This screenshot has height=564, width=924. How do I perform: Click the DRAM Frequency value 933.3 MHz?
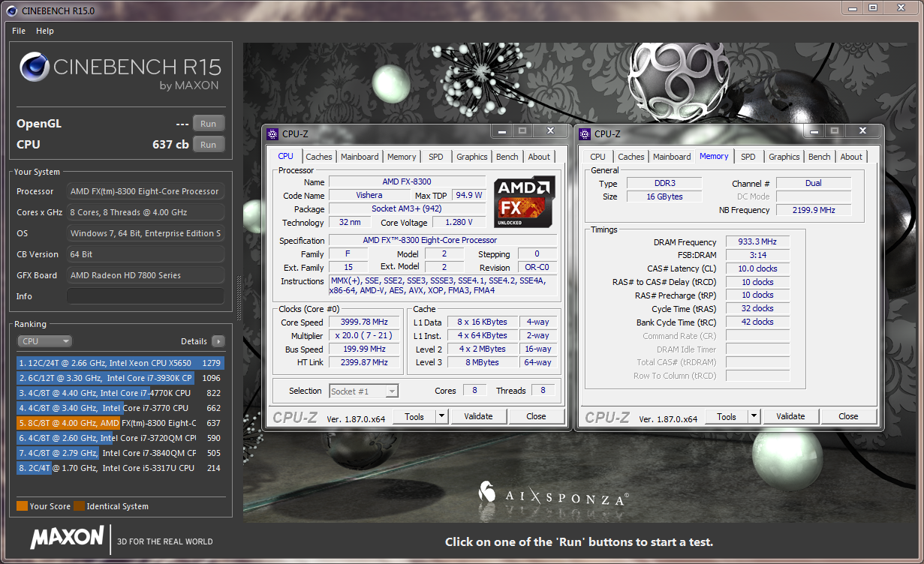[x=758, y=242]
